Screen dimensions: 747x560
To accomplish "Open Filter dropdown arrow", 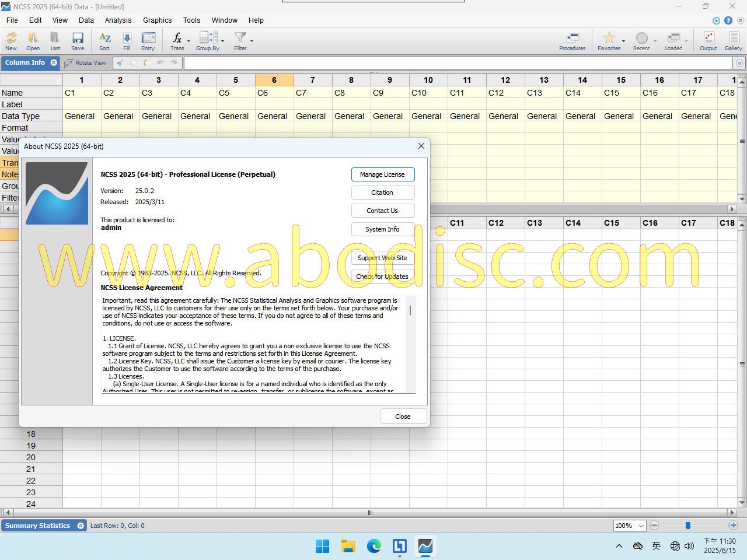I will point(252,41).
